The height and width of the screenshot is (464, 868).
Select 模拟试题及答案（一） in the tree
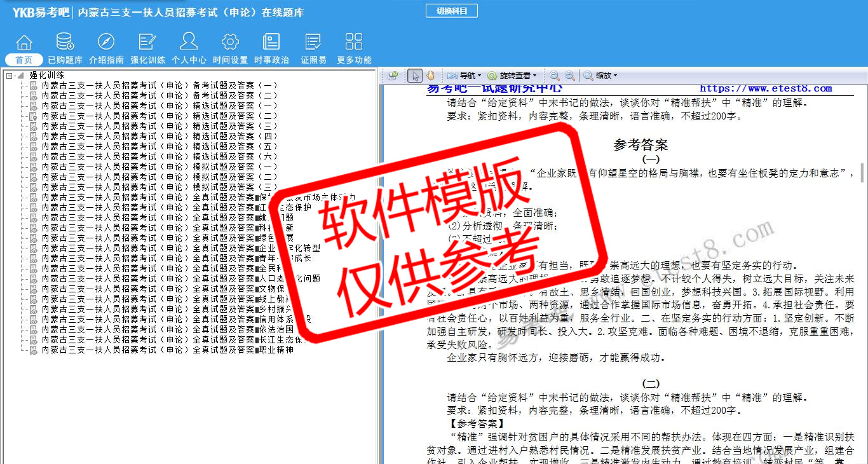point(159,167)
